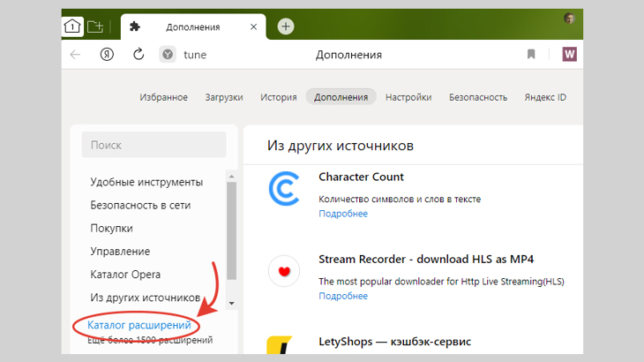
Task: Open the История tab
Action: [278, 97]
